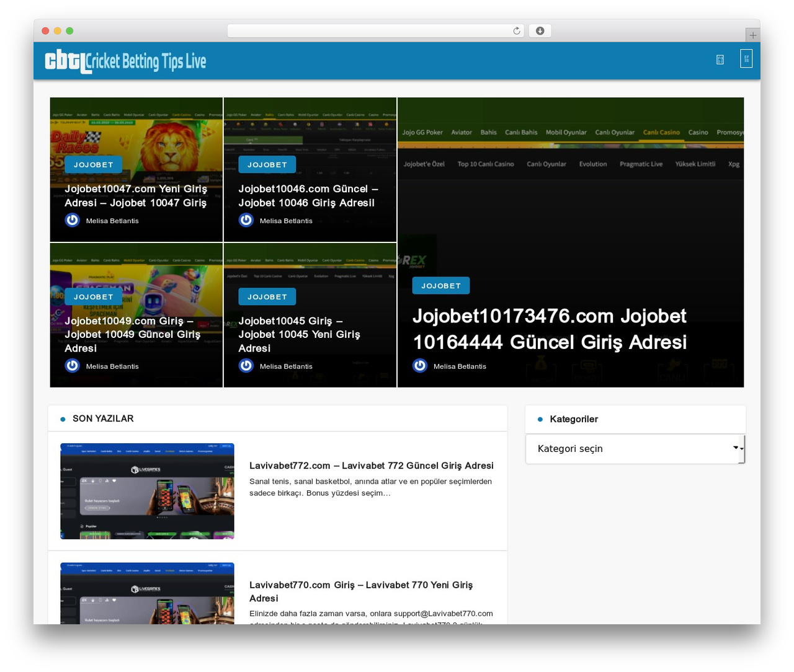Click the Lavivabet772 excerpt starting 'Sanal tenis'
794x672 pixels.
pos(371,487)
